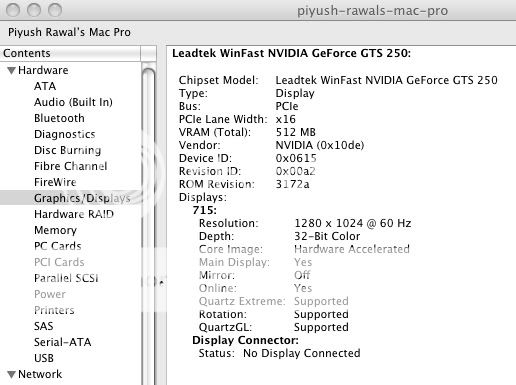Click the QuartzGL Supported value
This screenshot has width=516, height=385.
click(x=321, y=327)
